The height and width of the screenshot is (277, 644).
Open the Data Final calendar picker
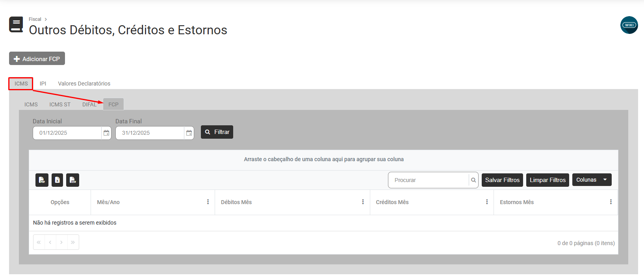pyautogui.click(x=189, y=133)
